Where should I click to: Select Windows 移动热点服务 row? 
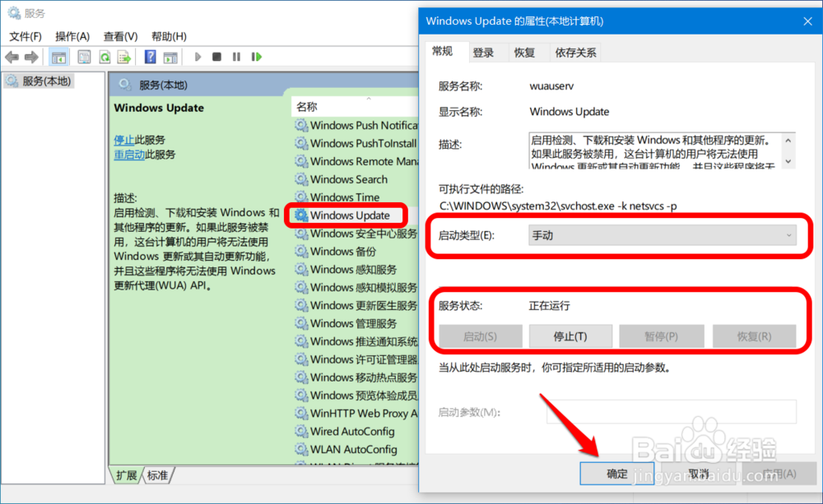tap(356, 377)
